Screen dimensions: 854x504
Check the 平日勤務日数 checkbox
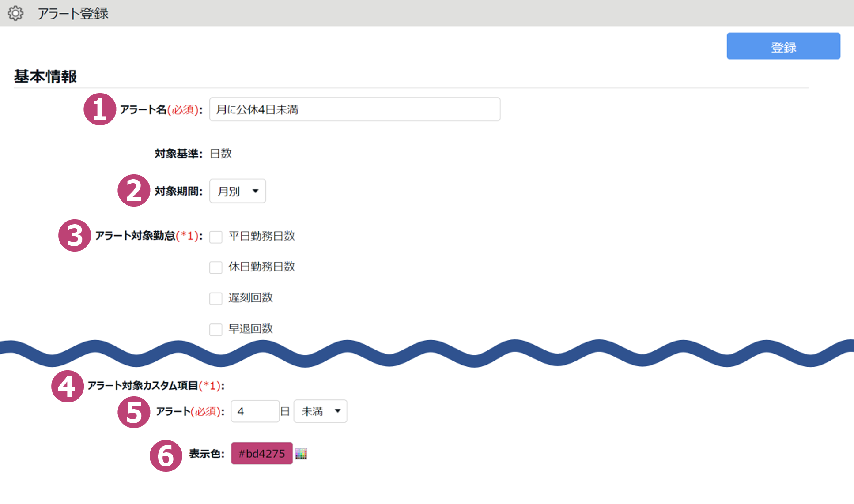(x=215, y=237)
